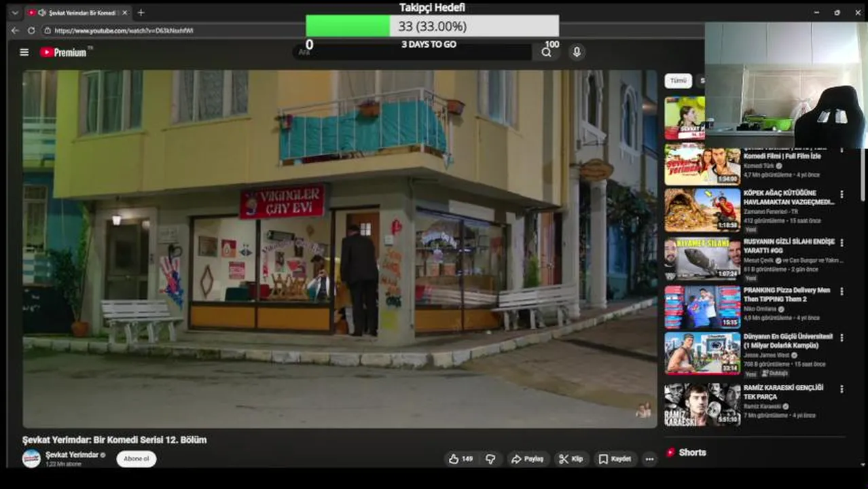868x489 pixels.
Task: Click the address bar URL
Action: 124,31
